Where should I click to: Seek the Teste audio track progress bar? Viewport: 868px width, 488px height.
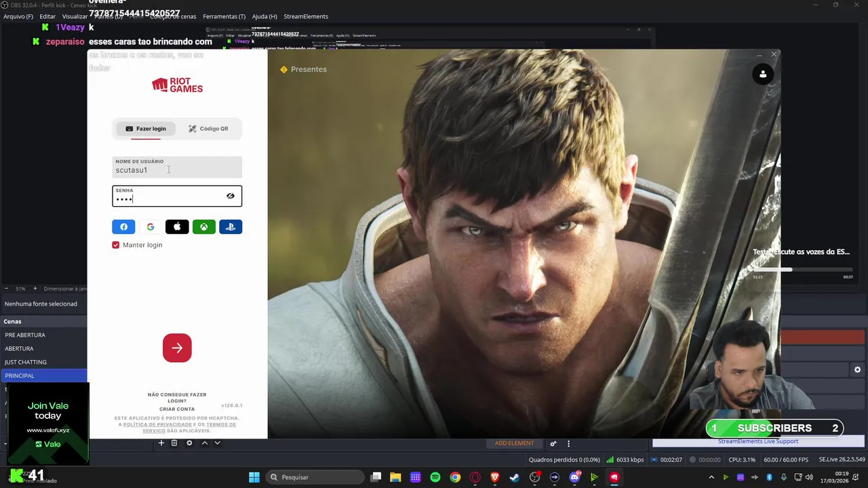point(802,270)
